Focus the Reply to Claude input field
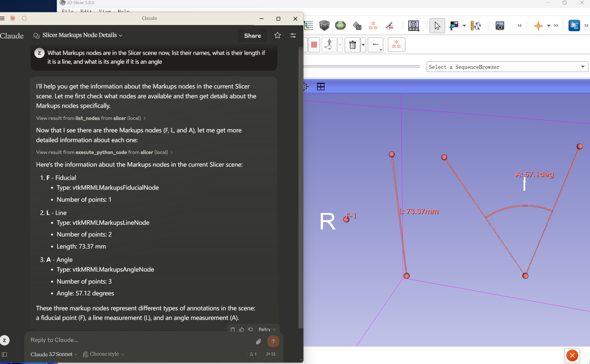The image size is (590, 364). (x=140, y=340)
